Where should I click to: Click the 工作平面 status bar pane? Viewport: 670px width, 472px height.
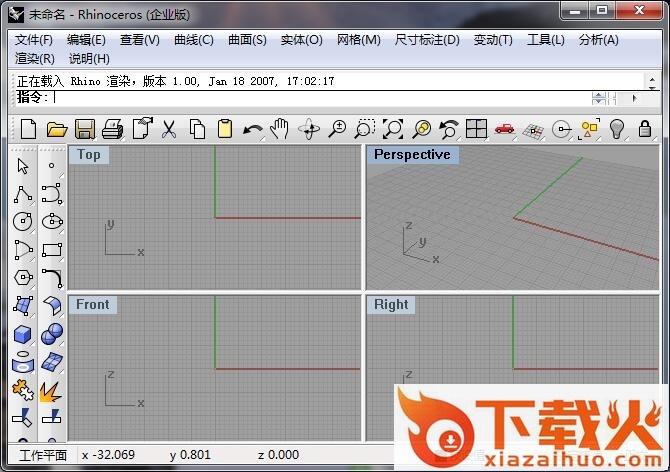[43, 455]
